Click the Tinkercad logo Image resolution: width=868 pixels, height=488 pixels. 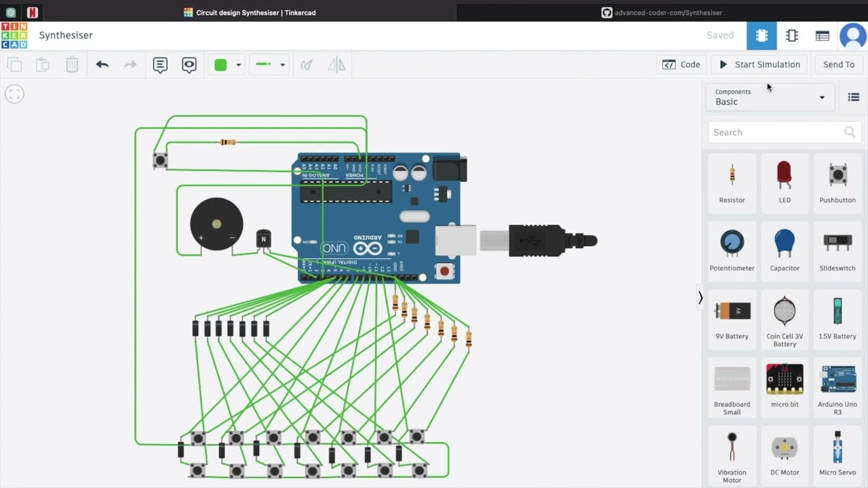pyautogui.click(x=14, y=35)
